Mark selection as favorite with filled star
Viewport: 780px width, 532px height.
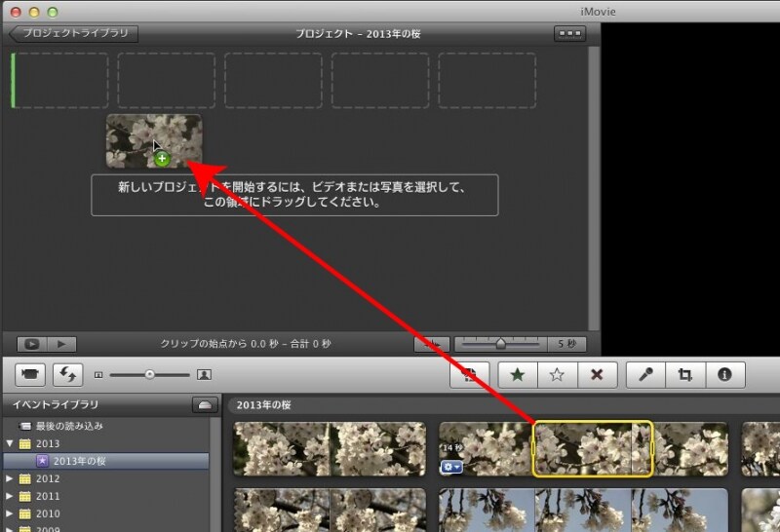pos(517,374)
